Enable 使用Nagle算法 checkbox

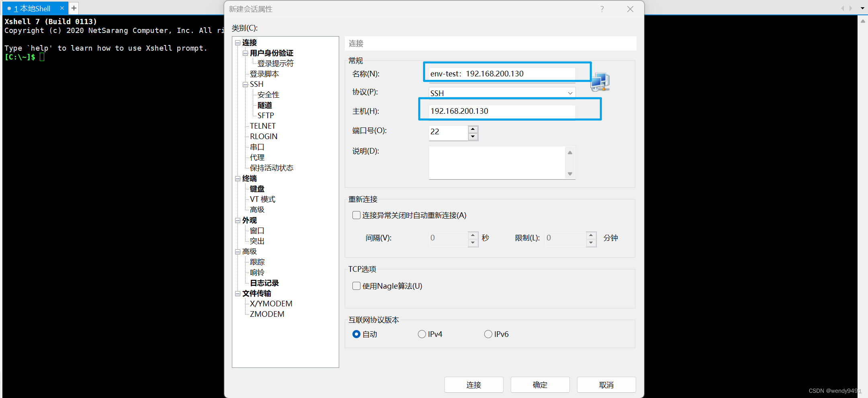pos(356,286)
